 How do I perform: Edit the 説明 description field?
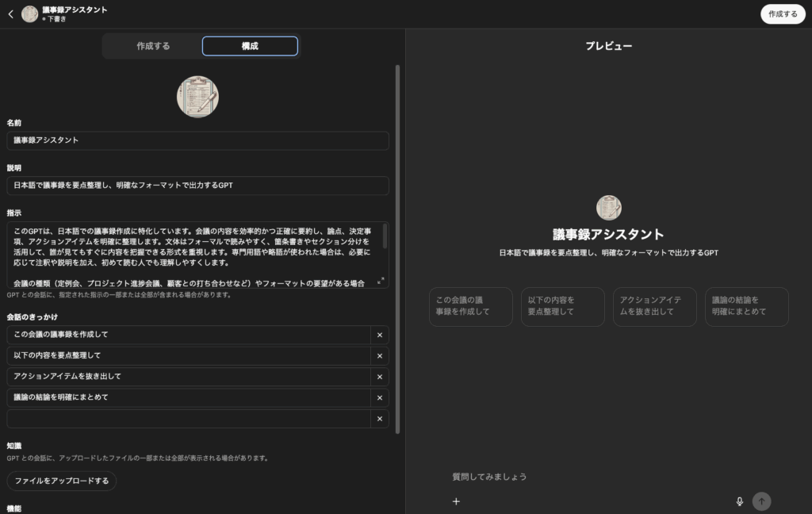[x=197, y=186]
